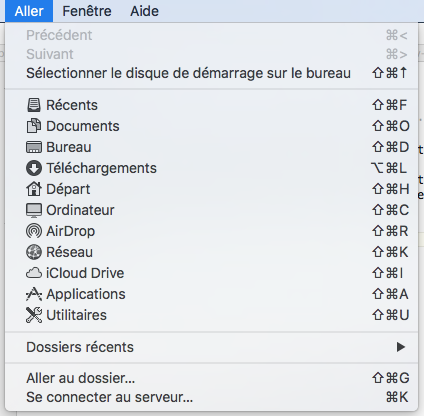Image resolution: width=424 pixels, height=416 pixels.
Task: Close the highlighted Aller menu
Action: click(x=29, y=11)
